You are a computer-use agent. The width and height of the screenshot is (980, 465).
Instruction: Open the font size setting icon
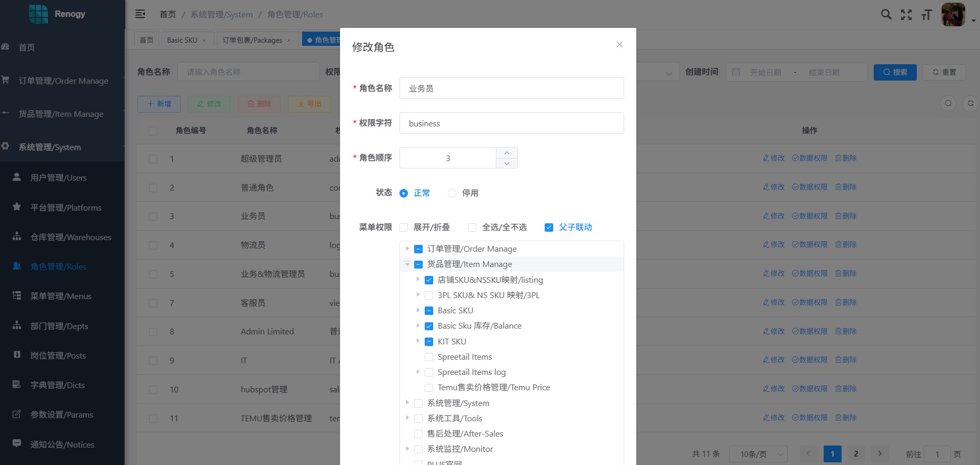(926, 15)
